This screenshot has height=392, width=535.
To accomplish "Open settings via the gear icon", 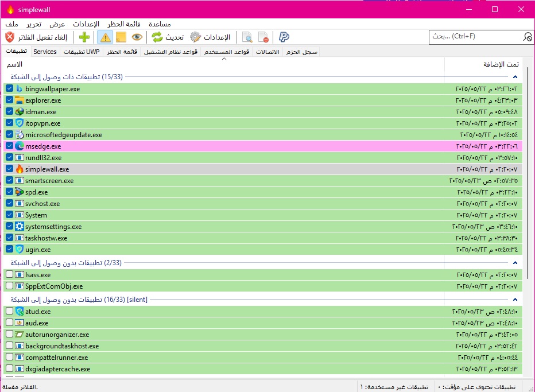I will (x=196, y=37).
